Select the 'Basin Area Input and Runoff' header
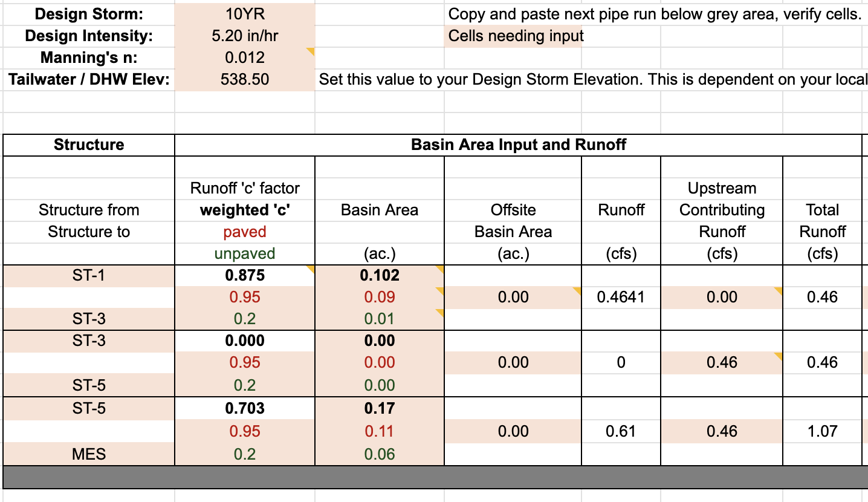The image size is (868, 502). pos(519,145)
